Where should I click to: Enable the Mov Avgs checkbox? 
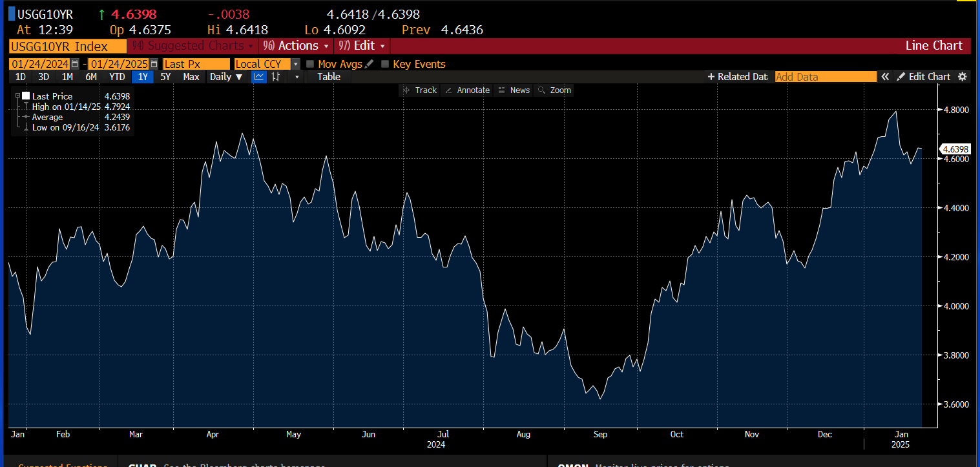(310, 64)
